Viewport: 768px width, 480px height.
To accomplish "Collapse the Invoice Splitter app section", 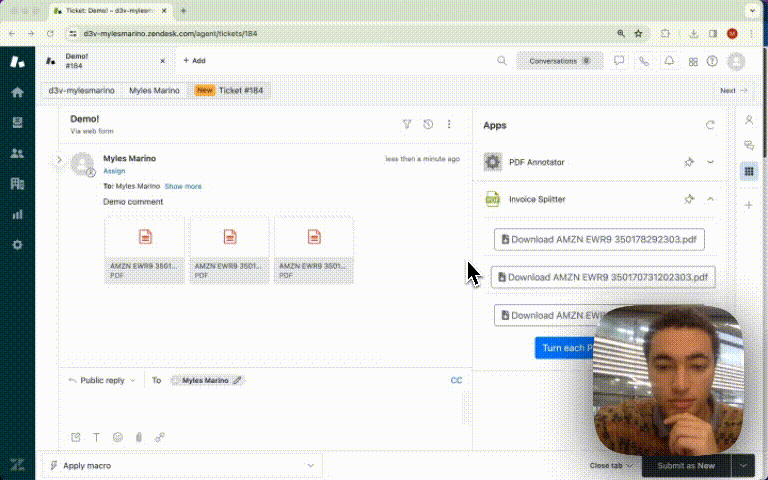I will click(x=711, y=199).
